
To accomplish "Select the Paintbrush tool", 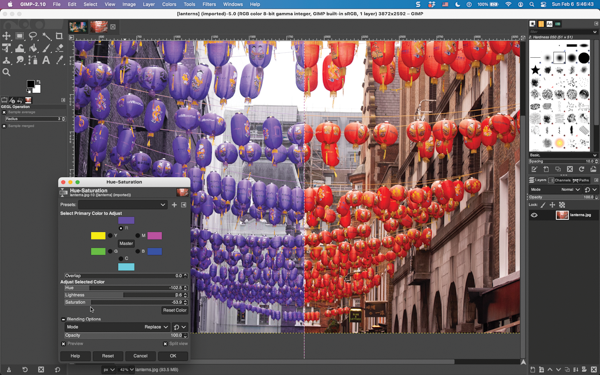I will [x=46, y=48].
